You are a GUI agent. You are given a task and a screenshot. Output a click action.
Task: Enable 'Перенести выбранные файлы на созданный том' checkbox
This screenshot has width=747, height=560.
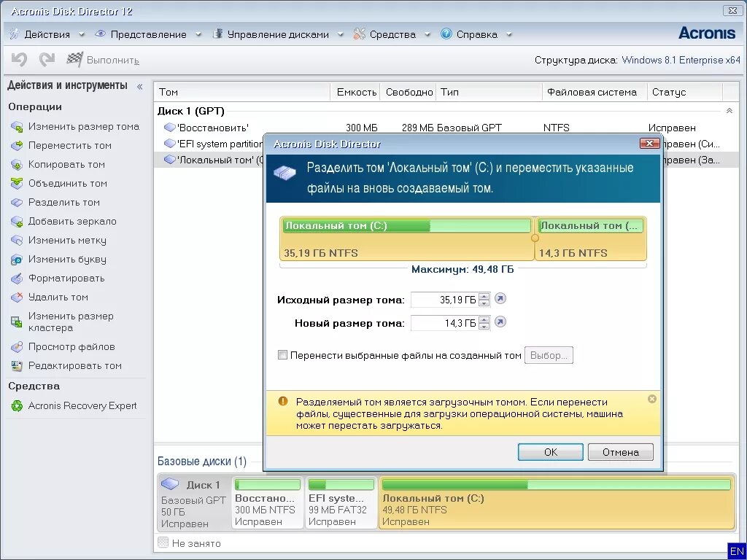pos(282,355)
